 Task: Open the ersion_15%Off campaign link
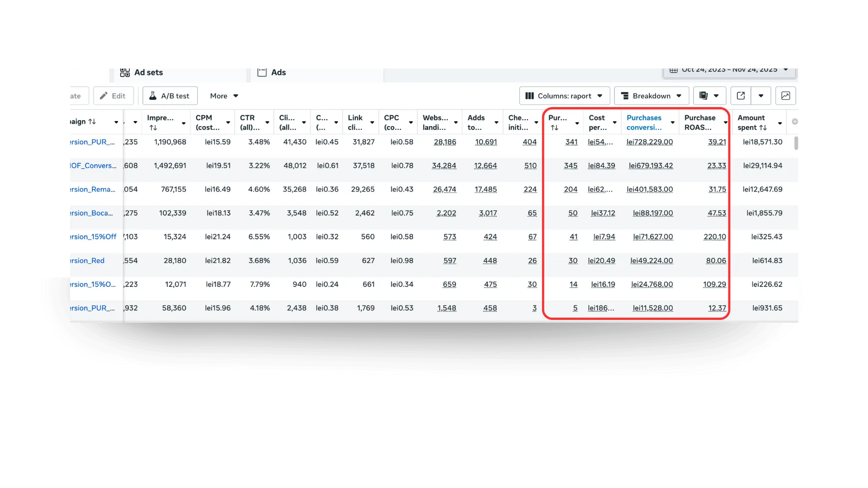click(93, 237)
